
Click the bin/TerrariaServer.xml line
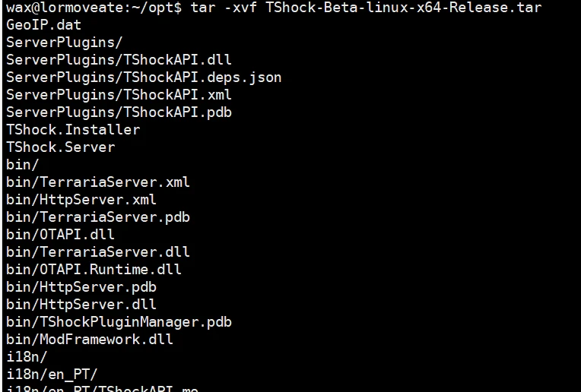click(98, 182)
